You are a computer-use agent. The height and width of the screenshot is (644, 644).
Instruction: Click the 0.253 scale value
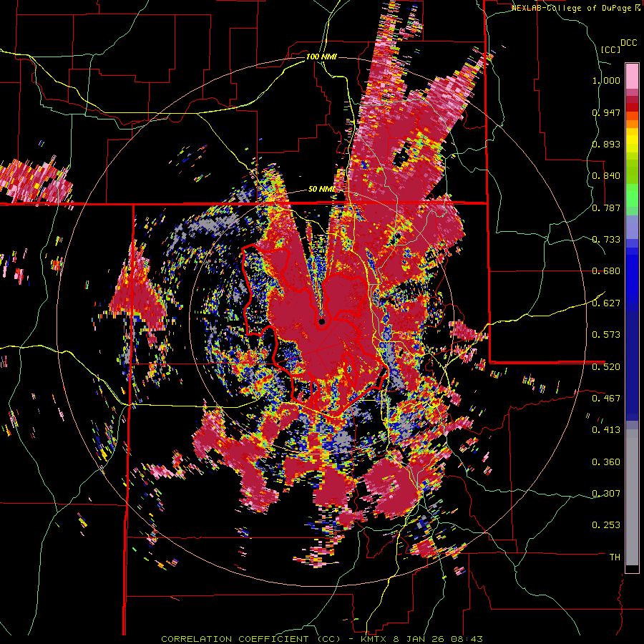[606, 525]
